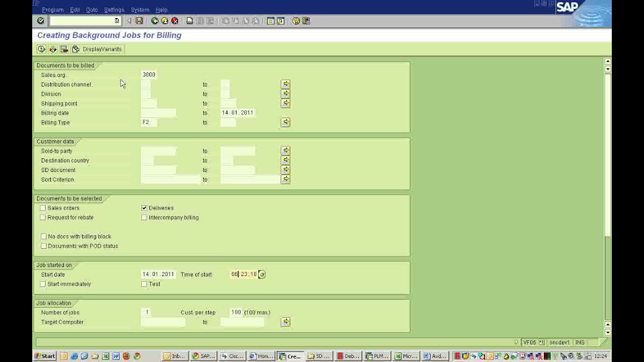Switch to the Inb... taskbar window
This screenshot has width=644, height=362.
pos(175,356)
